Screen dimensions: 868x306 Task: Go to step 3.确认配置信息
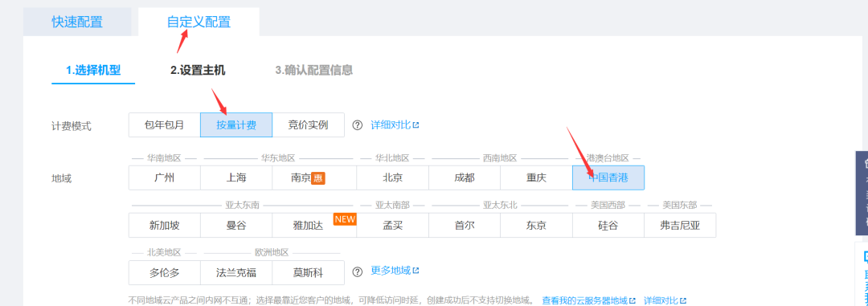point(314,70)
